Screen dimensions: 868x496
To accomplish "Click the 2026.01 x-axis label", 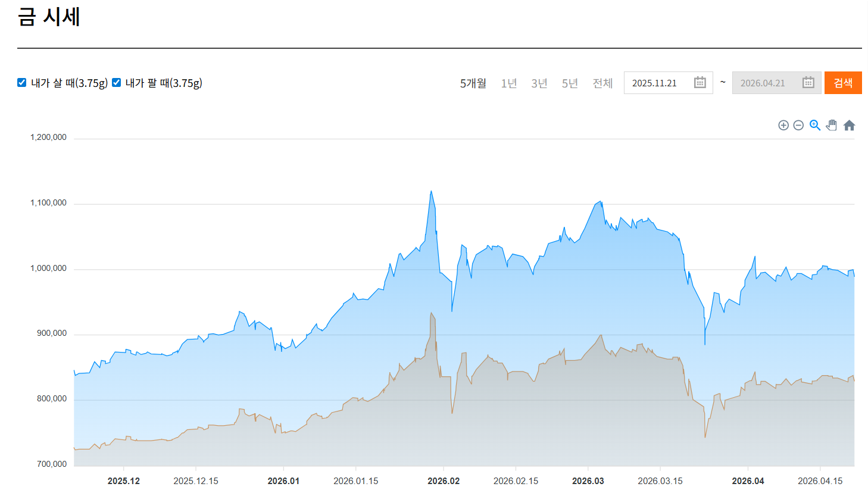I will (x=283, y=481).
